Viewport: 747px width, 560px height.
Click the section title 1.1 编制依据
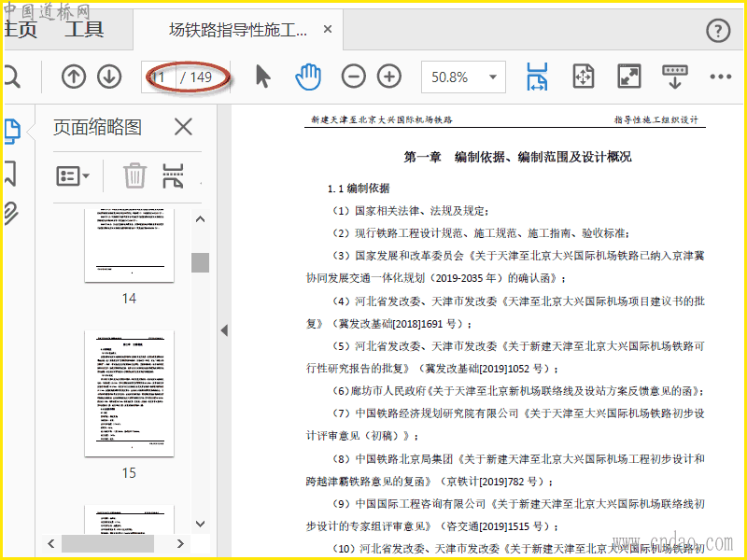point(359,189)
